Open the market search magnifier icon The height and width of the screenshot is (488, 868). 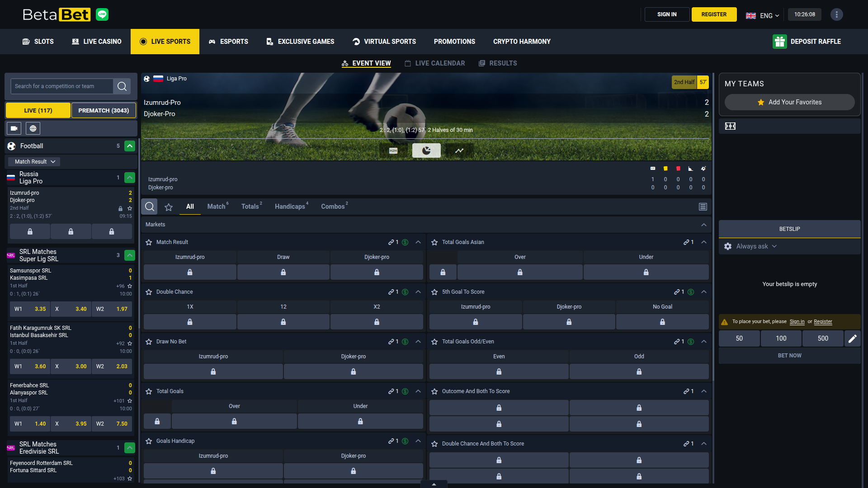click(149, 206)
